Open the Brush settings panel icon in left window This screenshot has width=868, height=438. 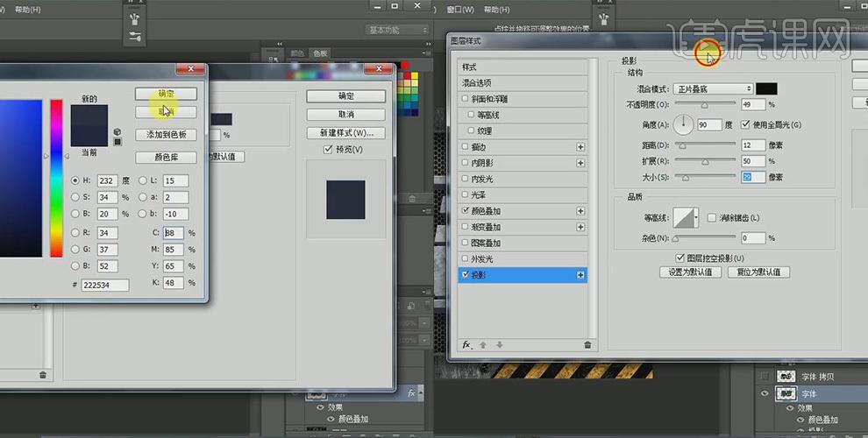(x=135, y=37)
